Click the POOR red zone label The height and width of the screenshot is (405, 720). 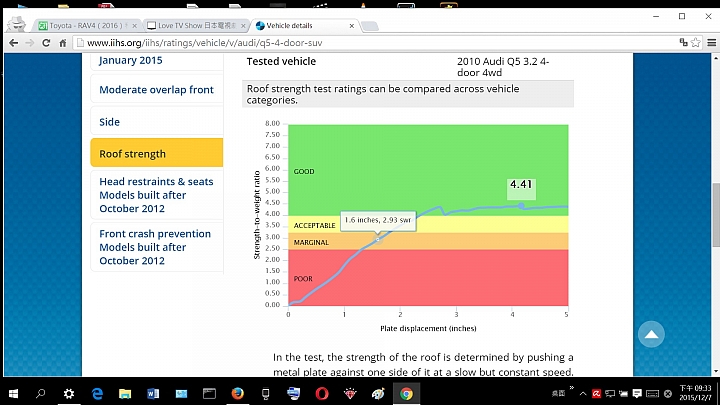tap(303, 279)
